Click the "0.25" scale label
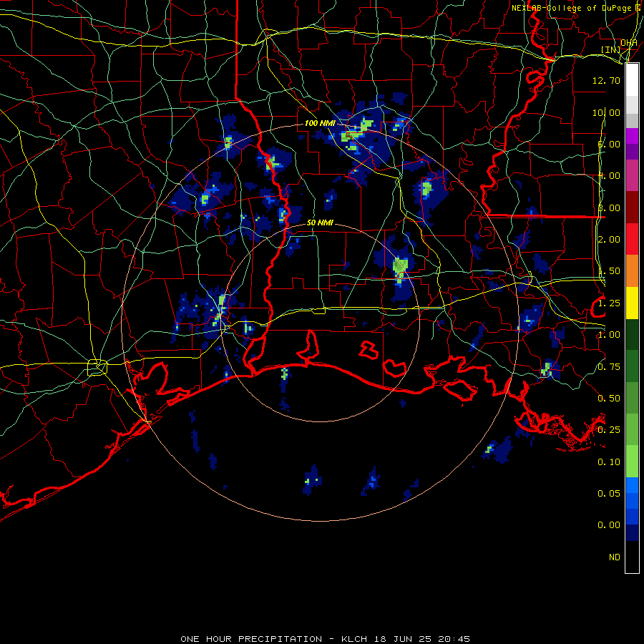The image size is (644, 644). point(609,430)
